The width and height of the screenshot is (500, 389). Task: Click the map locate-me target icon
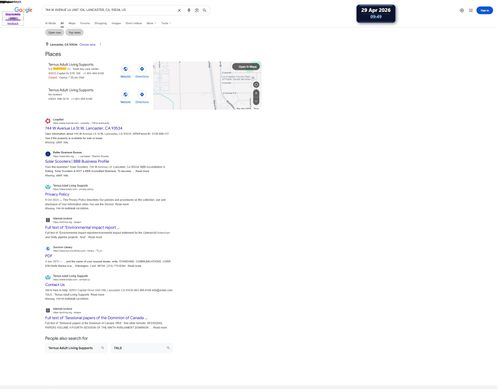click(256, 85)
